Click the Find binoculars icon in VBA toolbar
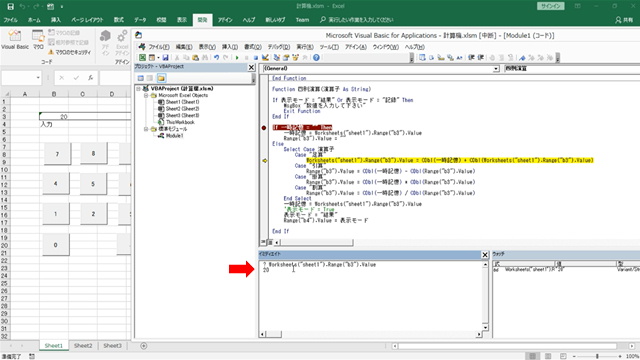Viewport: 640px width, 360px height. tap(205, 58)
